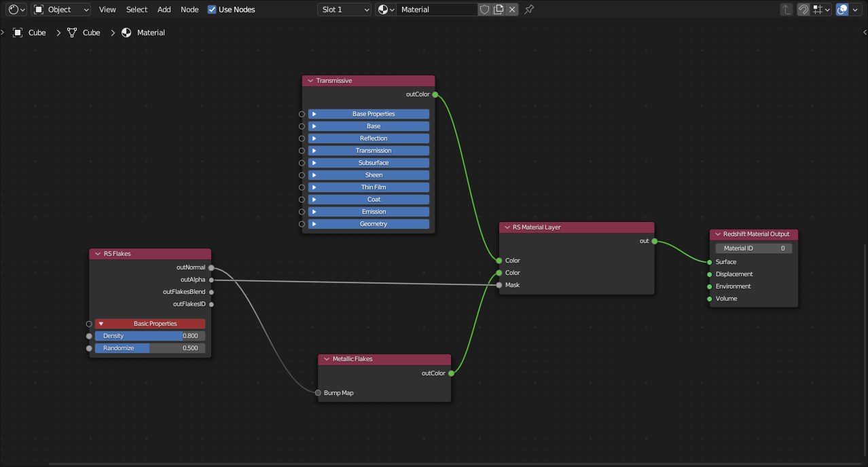
Task: Toggle fake user shield icon
Action: click(484, 10)
